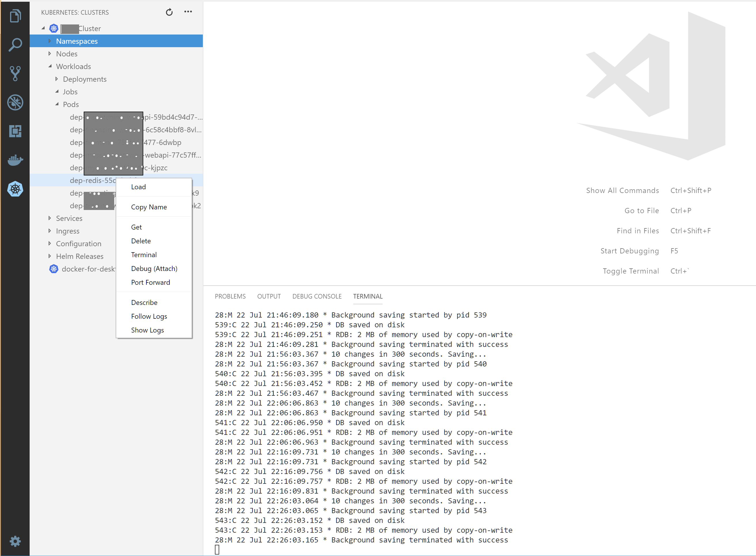Open the Docker extension sidebar

point(15,161)
